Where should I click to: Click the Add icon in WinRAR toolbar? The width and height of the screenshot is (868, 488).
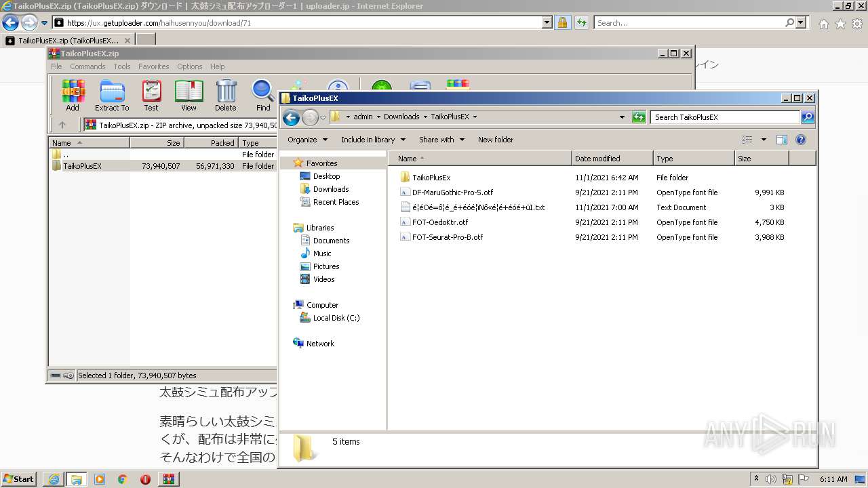[73, 95]
